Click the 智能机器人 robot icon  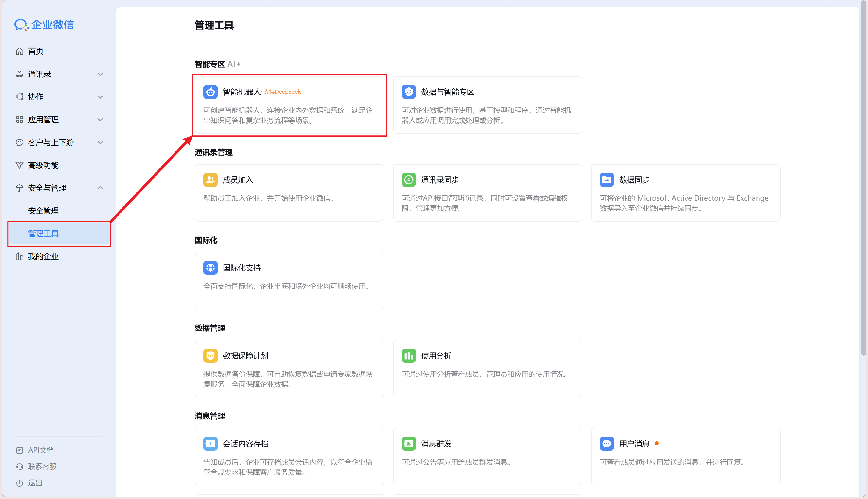[210, 91]
